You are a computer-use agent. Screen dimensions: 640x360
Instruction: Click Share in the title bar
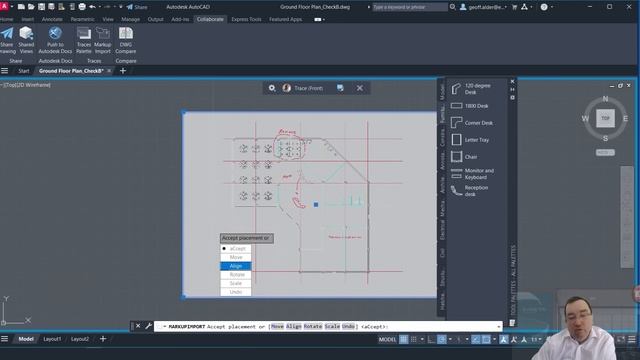pyautogui.click(x=137, y=7)
